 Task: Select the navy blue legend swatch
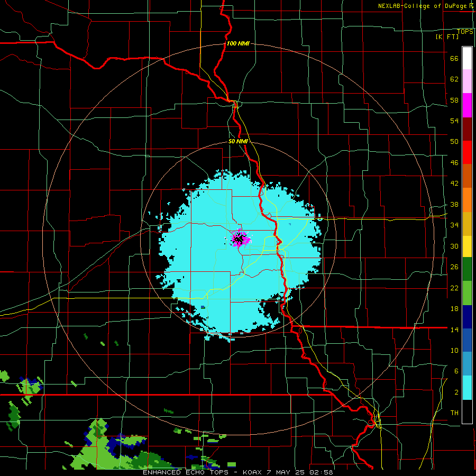(x=467, y=317)
